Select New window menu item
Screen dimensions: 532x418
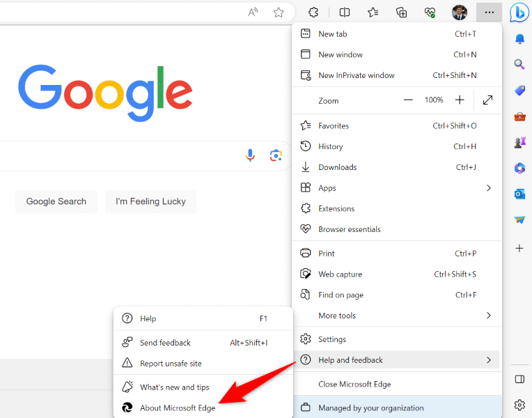point(397,54)
